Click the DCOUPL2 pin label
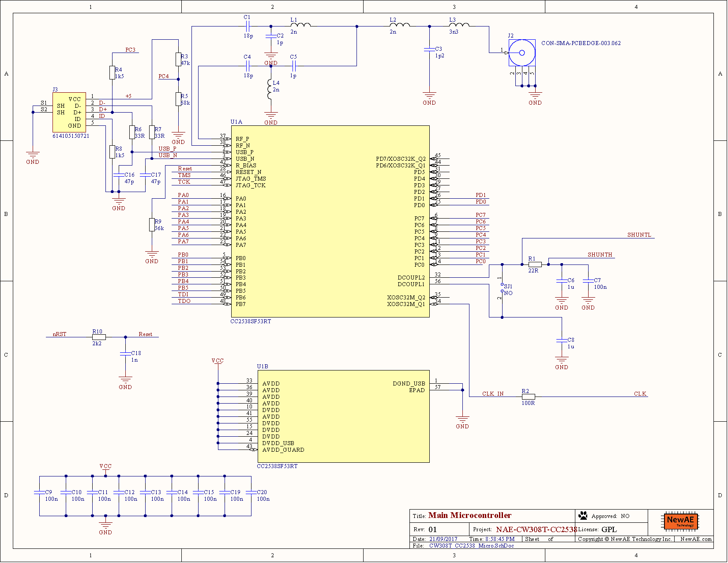Image resolution: width=728 pixels, height=563 pixels. pyautogui.click(x=411, y=278)
